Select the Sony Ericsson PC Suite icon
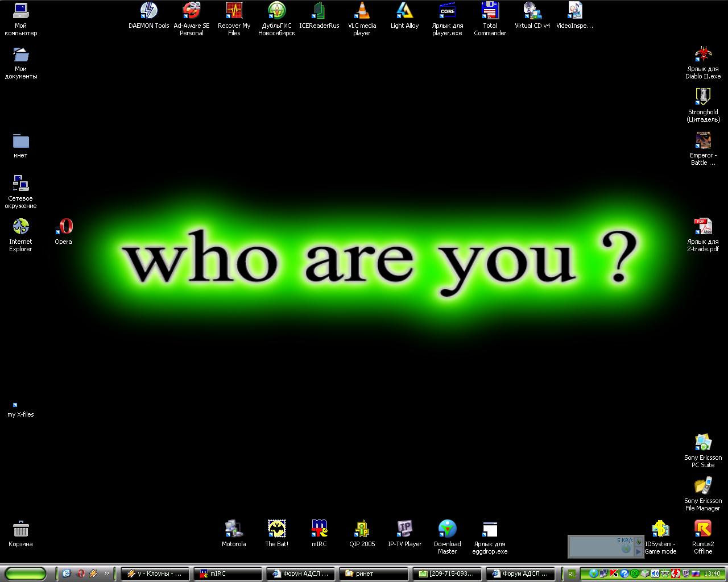This screenshot has width=728, height=582. pyautogui.click(x=703, y=443)
